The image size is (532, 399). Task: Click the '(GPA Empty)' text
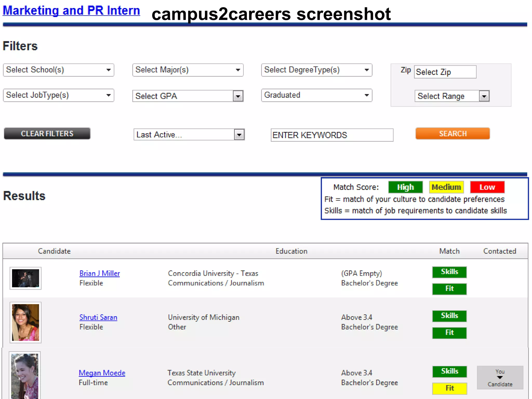click(362, 273)
